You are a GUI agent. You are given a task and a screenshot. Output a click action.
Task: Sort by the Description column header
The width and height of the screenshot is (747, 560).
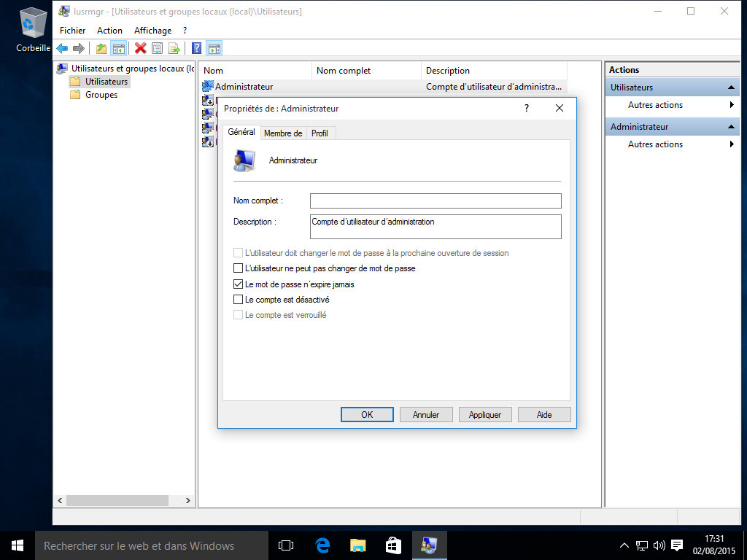[495, 71]
